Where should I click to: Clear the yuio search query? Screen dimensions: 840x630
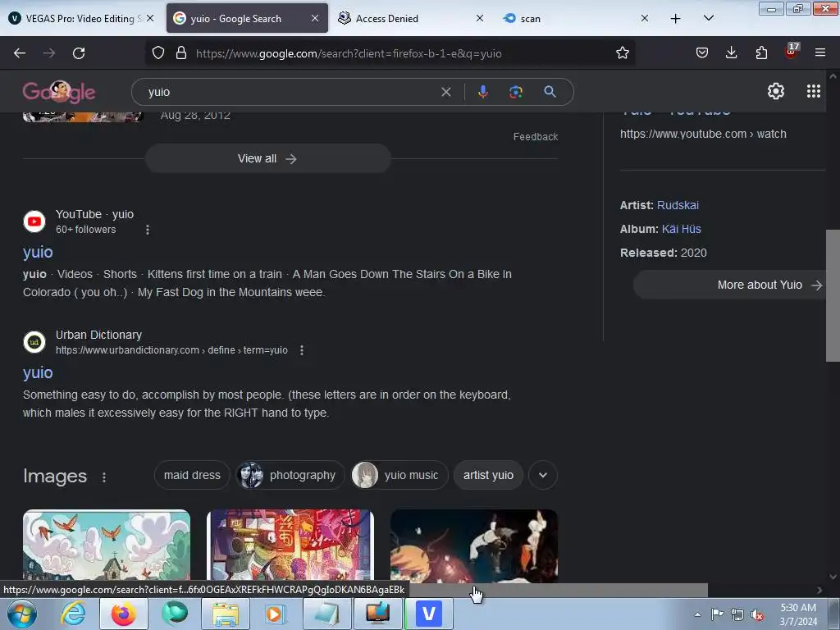click(445, 92)
